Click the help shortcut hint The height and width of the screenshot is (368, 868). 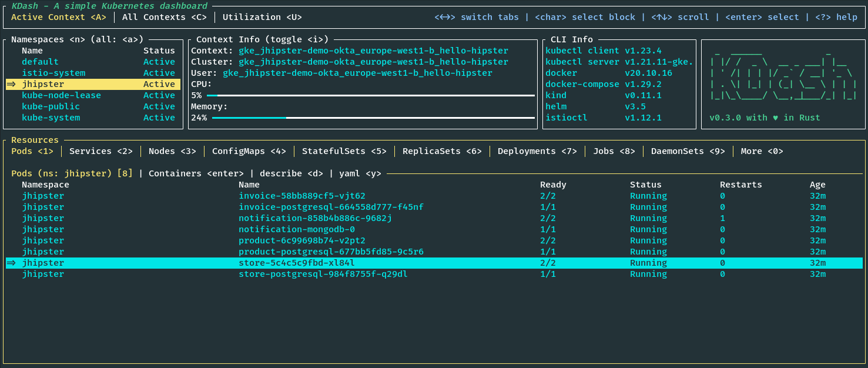click(836, 17)
